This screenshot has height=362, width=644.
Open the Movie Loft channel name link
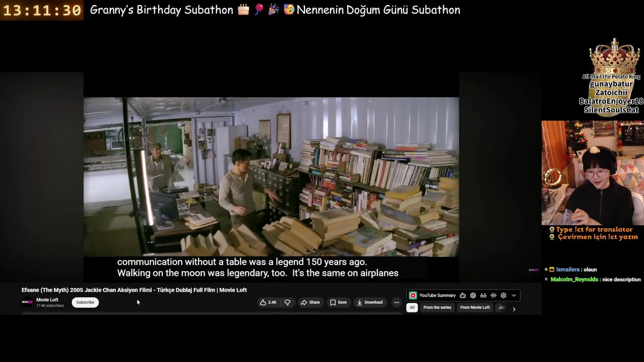47,300
